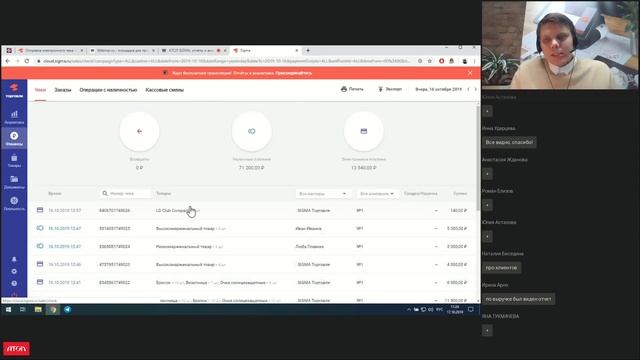
Task: Click chat message 'Все видно, спасибо!'
Action: pyautogui.click(x=509, y=142)
